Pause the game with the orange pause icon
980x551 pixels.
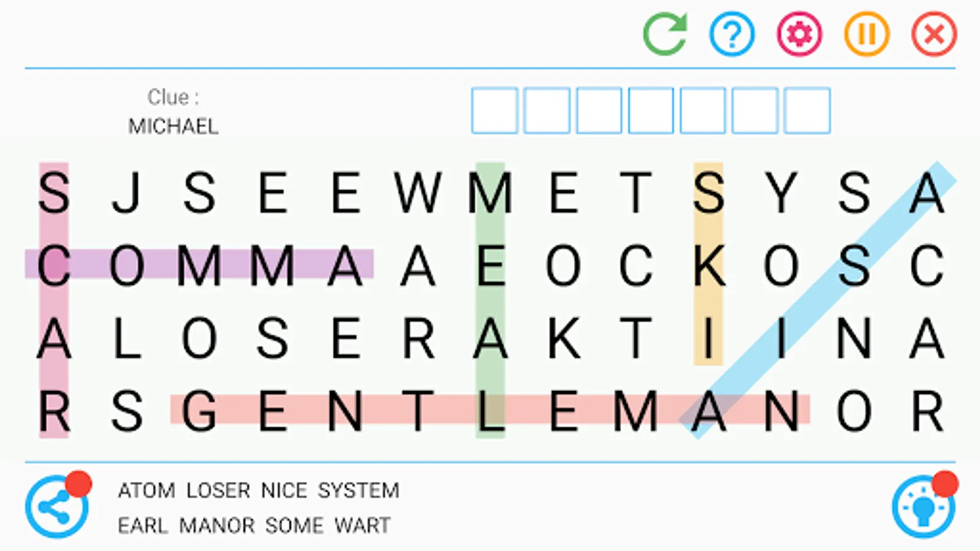point(867,34)
